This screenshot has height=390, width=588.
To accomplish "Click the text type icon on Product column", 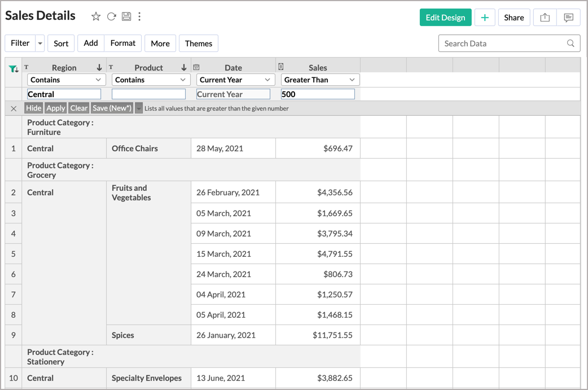I will click(111, 67).
